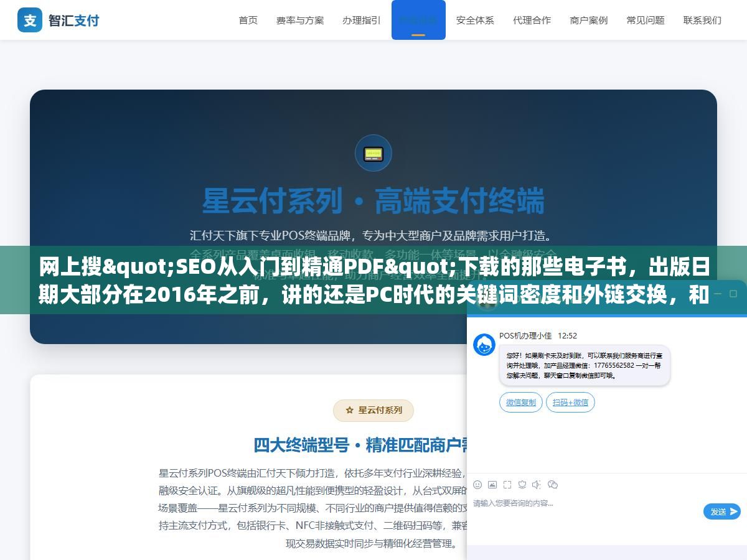Open the 常见问题 nav link

pyautogui.click(x=646, y=20)
